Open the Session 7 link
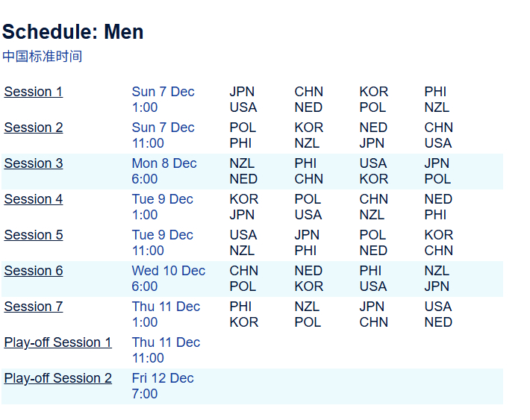Viewport: 530px width, 420px height. pyautogui.click(x=34, y=307)
